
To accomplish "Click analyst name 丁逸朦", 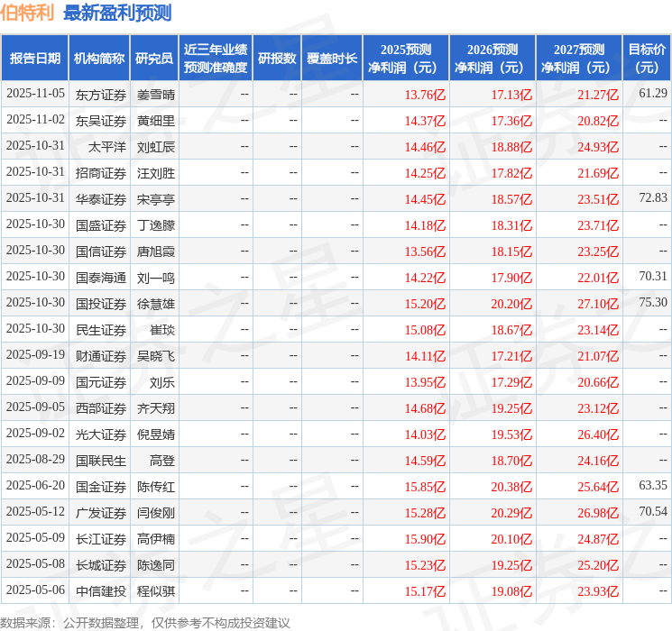I will point(155,225).
